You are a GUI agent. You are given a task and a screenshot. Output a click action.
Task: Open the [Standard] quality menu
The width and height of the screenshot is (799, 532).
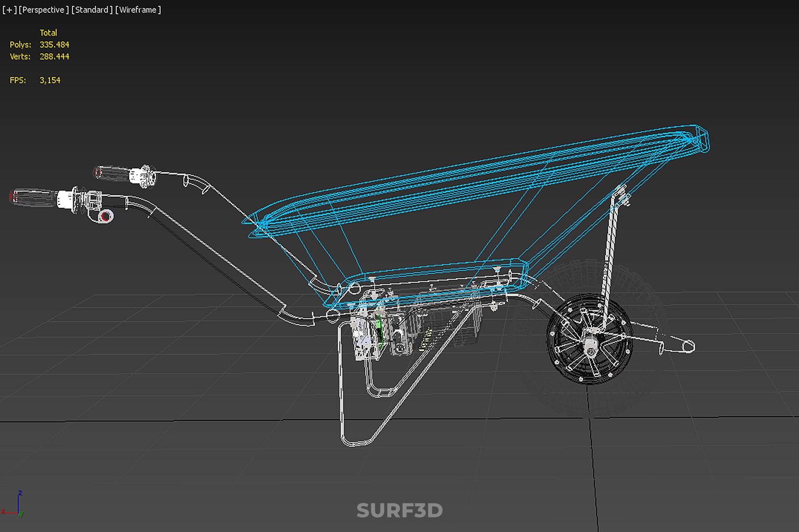tap(92, 10)
